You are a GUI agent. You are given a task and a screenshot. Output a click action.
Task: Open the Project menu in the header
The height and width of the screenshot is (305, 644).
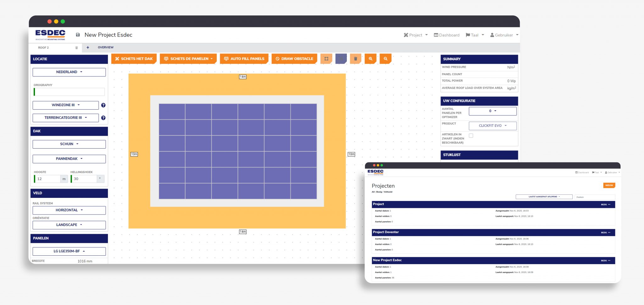coord(415,35)
